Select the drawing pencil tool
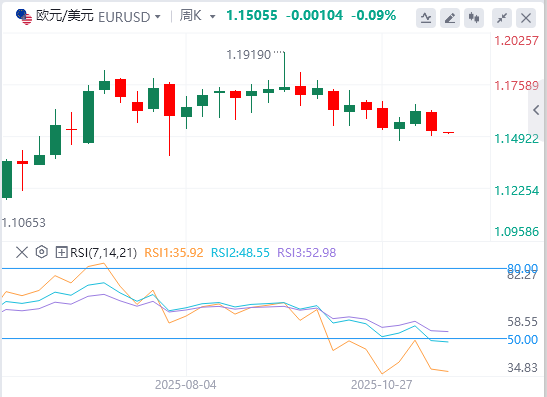Screen dimensions: 547x397 click(x=450, y=18)
